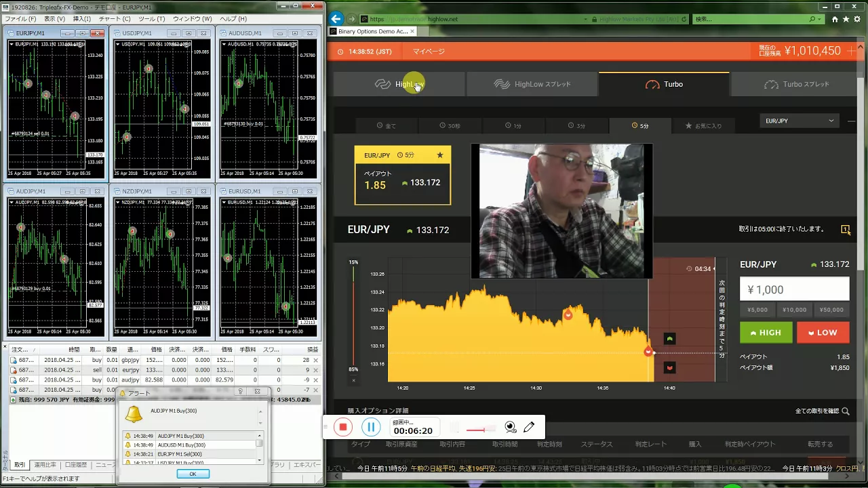Select the Turbo option tab
This screenshot has height=488, width=868.
664,84
